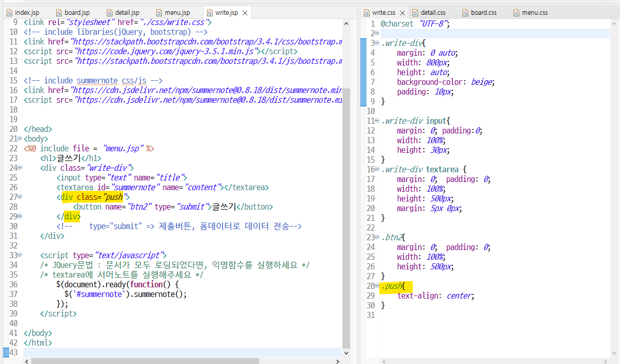Click the right arrow of write.css horizontal scrollbar
This screenshot has height=364, width=620.
pyautogui.click(x=606, y=360)
